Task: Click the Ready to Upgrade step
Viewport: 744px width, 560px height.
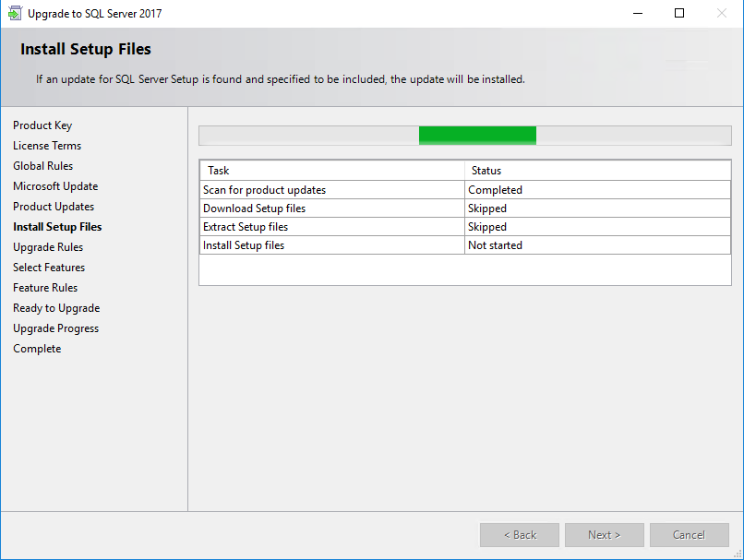Action: (56, 308)
